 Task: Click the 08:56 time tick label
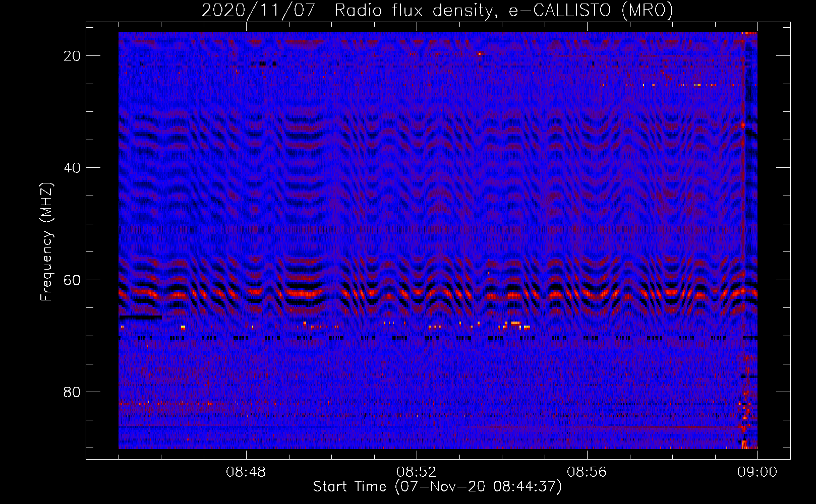[587, 472]
